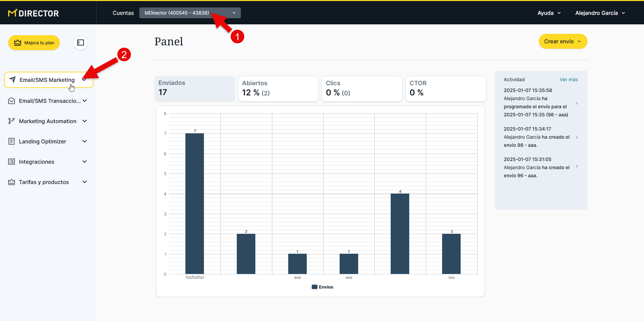
Task: Click the paper plane Email/SMS Marketing icon
Action: click(x=13, y=80)
